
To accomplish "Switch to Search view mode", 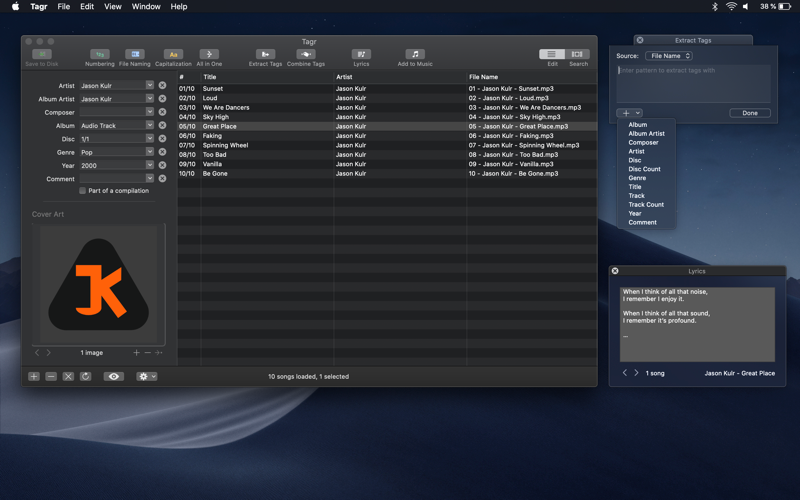I will (577, 54).
